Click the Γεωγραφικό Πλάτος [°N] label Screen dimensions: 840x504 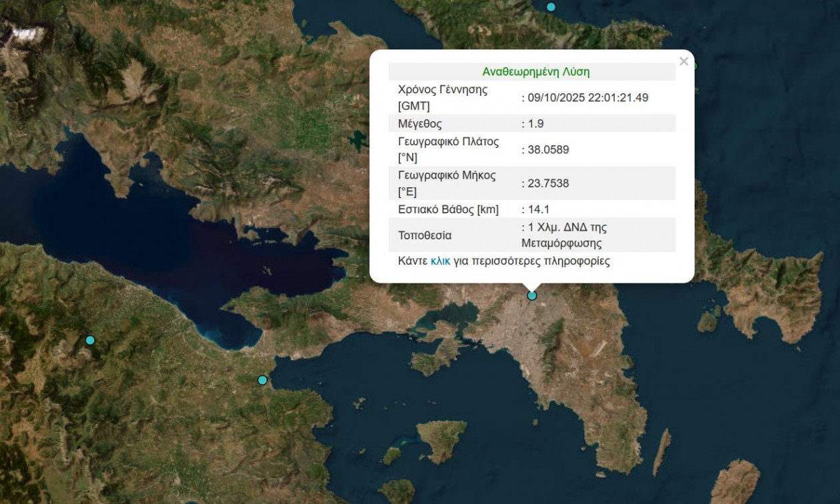448,150
